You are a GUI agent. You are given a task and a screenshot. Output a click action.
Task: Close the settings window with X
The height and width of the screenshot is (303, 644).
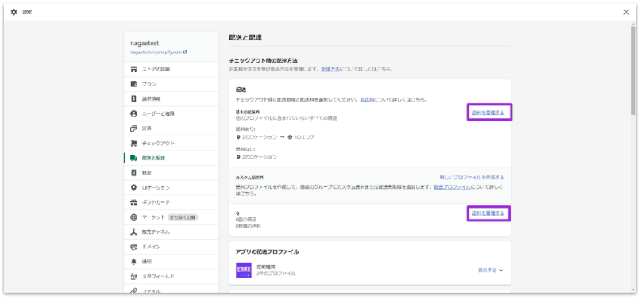pyautogui.click(x=626, y=13)
